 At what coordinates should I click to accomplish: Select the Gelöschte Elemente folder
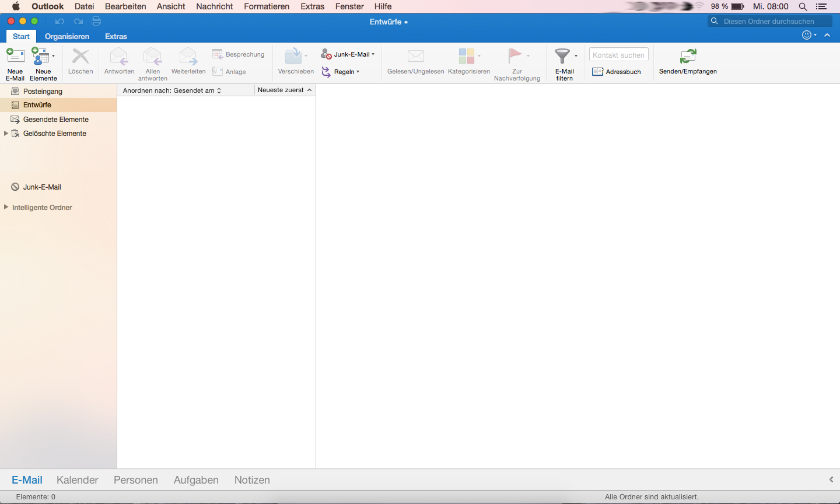point(58,134)
